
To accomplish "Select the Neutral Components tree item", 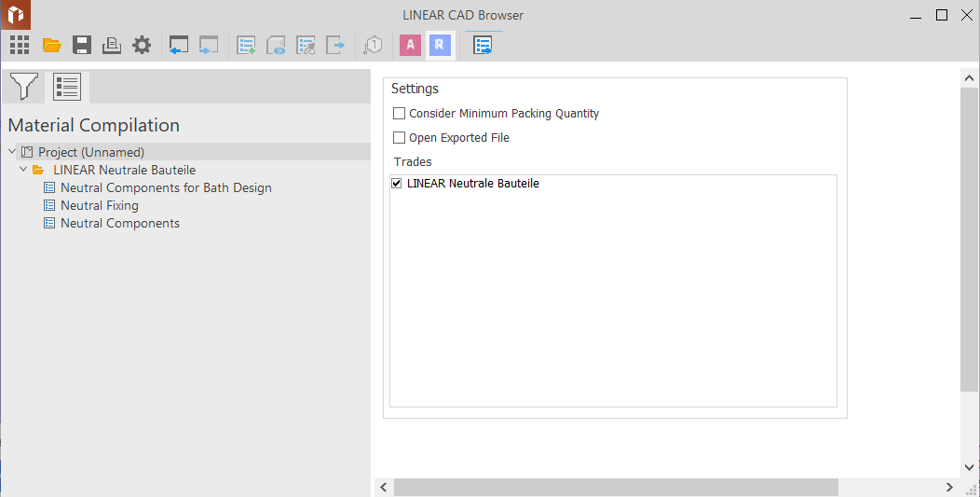I will [120, 223].
